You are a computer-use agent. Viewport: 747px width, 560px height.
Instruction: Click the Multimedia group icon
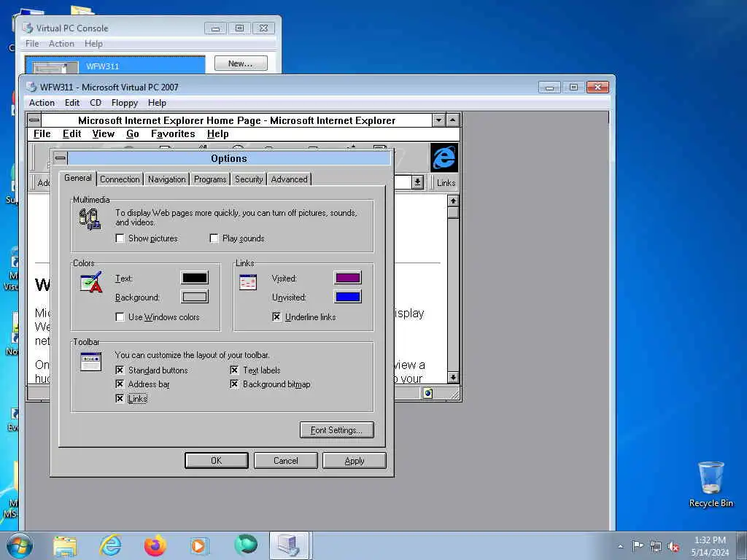click(90, 219)
